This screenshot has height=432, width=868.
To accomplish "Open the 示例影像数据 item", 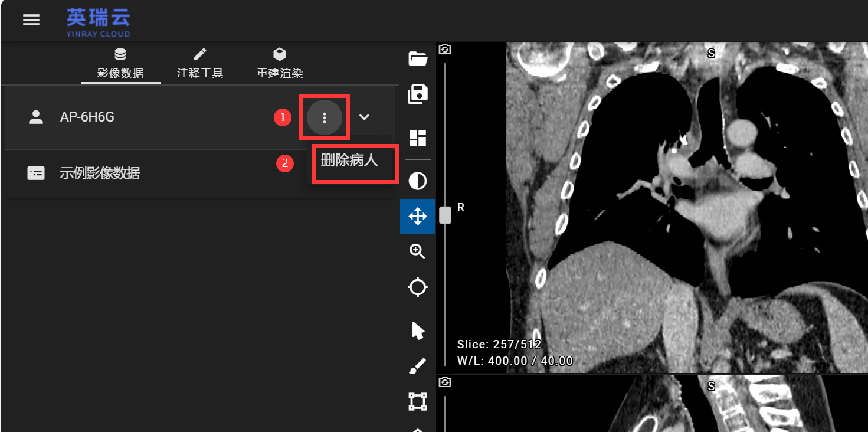I will tap(199, 174).
